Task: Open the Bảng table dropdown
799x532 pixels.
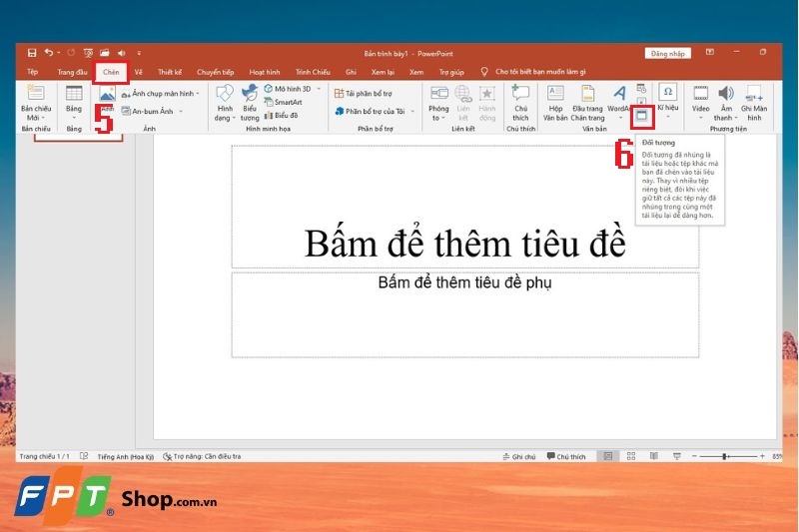Action: (x=74, y=104)
